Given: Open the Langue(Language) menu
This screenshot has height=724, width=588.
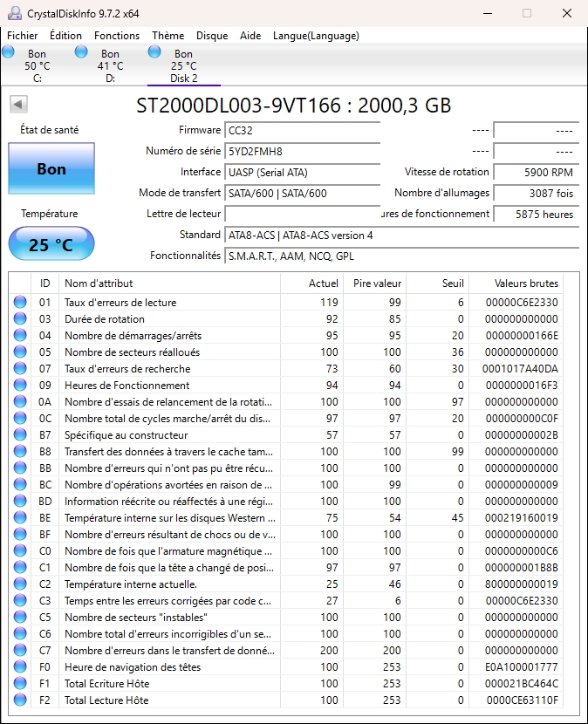Looking at the screenshot, I should 316,36.
